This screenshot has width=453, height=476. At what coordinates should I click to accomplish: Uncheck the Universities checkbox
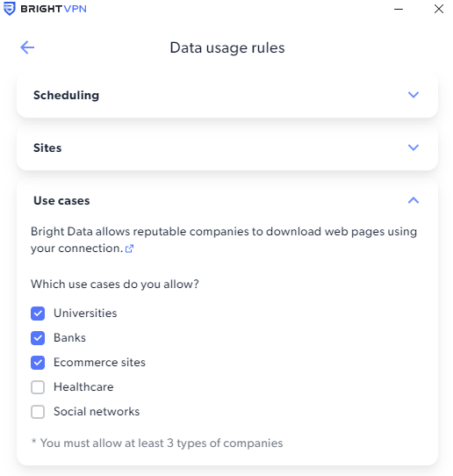pyautogui.click(x=38, y=314)
